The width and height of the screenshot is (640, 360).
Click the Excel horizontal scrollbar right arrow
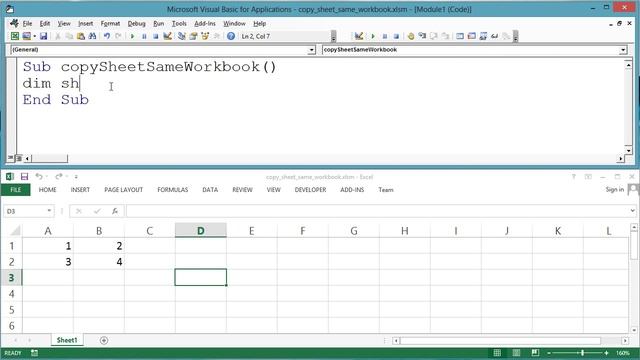click(x=625, y=340)
